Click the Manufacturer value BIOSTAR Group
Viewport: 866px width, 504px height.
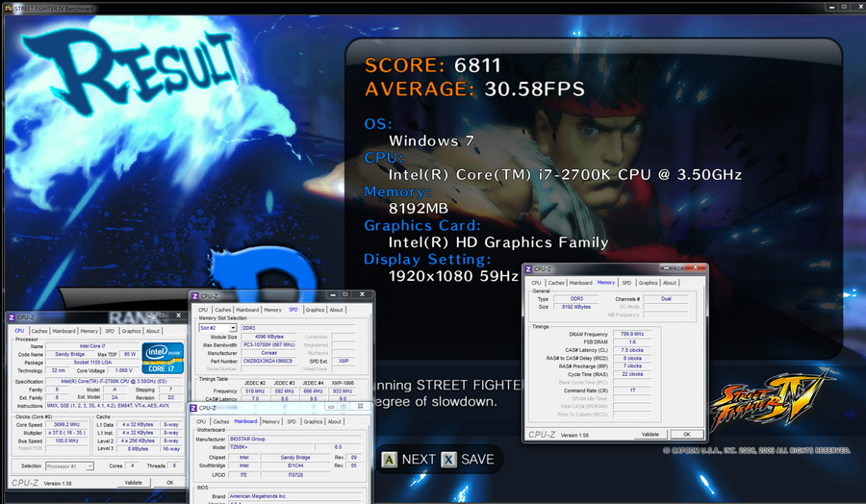click(294, 439)
